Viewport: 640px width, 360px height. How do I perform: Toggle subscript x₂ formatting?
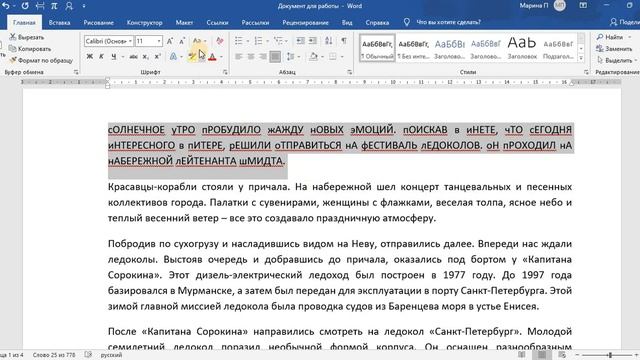tap(145, 57)
